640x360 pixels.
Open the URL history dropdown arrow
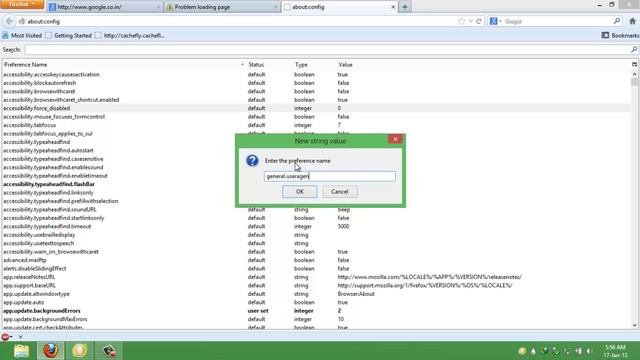click(x=471, y=21)
